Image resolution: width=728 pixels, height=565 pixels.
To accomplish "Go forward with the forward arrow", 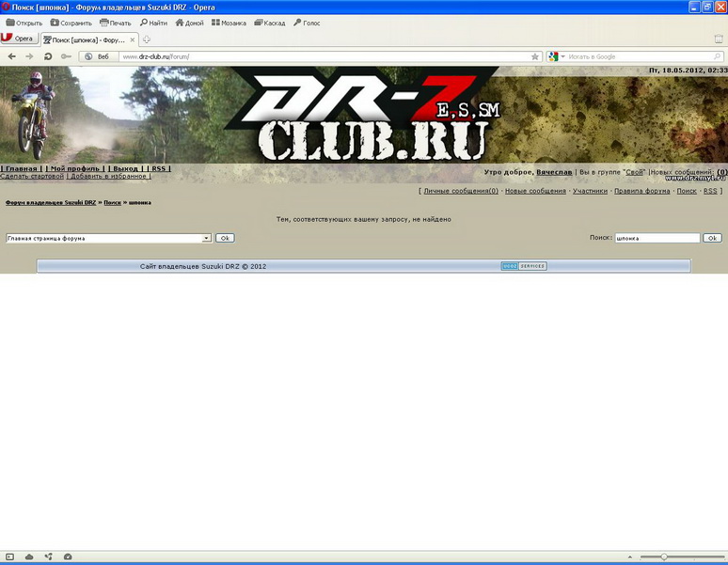I will click(29, 56).
